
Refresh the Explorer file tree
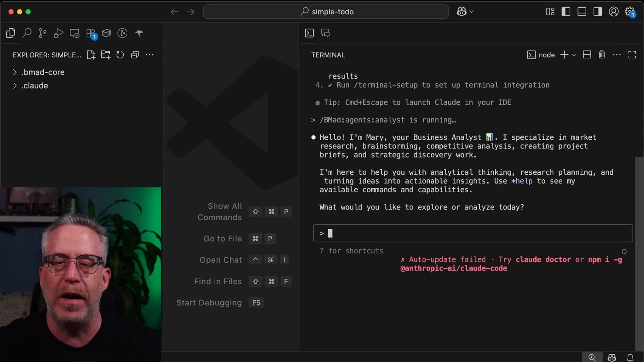point(120,55)
